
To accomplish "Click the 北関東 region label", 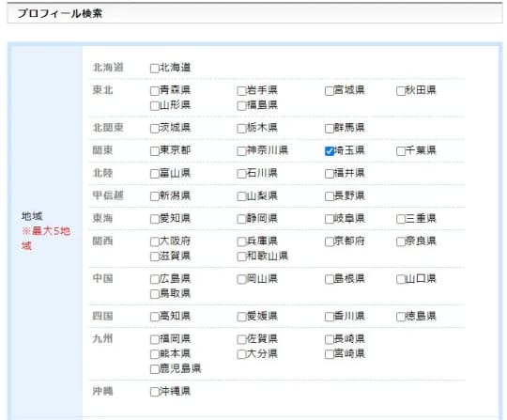I will (x=108, y=128).
